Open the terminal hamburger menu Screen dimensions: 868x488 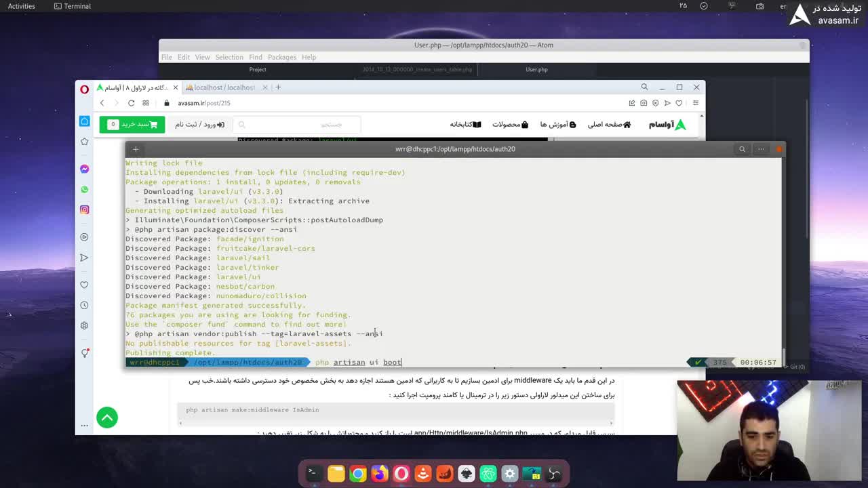point(761,149)
